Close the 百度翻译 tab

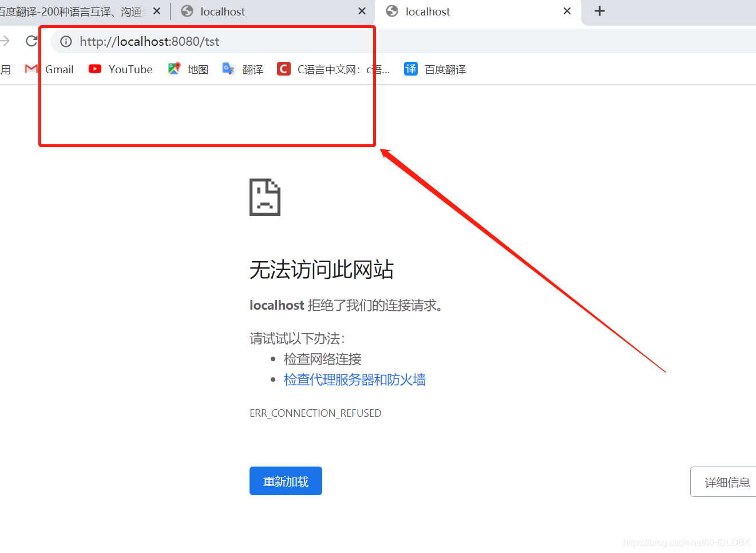pyautogui.click(x=156, y=10)
